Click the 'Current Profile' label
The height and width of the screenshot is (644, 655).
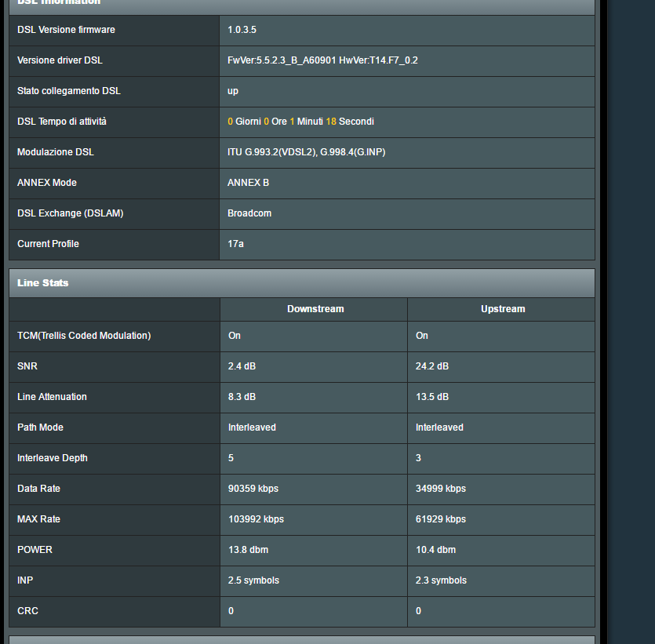tap(48, 244)
